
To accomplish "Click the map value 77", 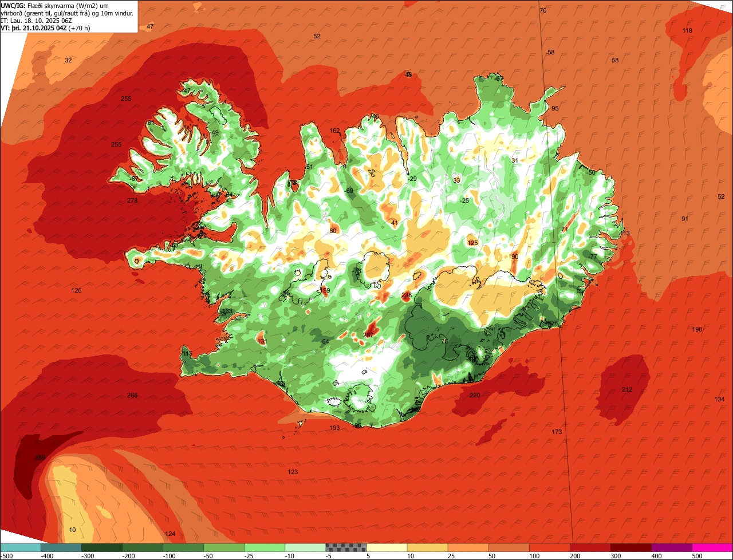I will click(593, 257).
